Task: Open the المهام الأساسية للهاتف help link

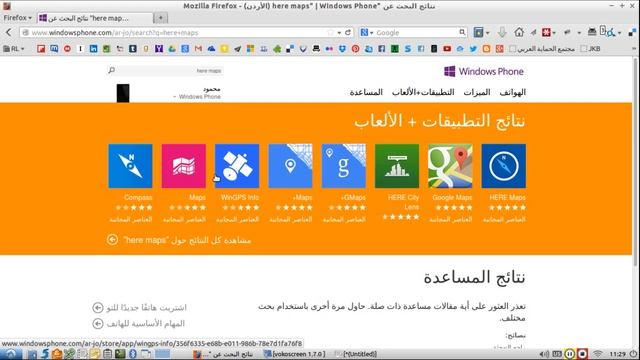Action: pos(139,323)
